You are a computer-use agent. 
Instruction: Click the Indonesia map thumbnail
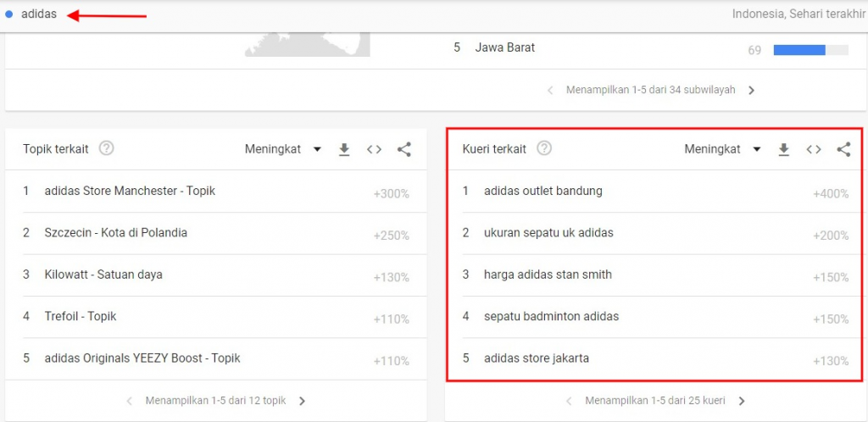pos(308,45)
